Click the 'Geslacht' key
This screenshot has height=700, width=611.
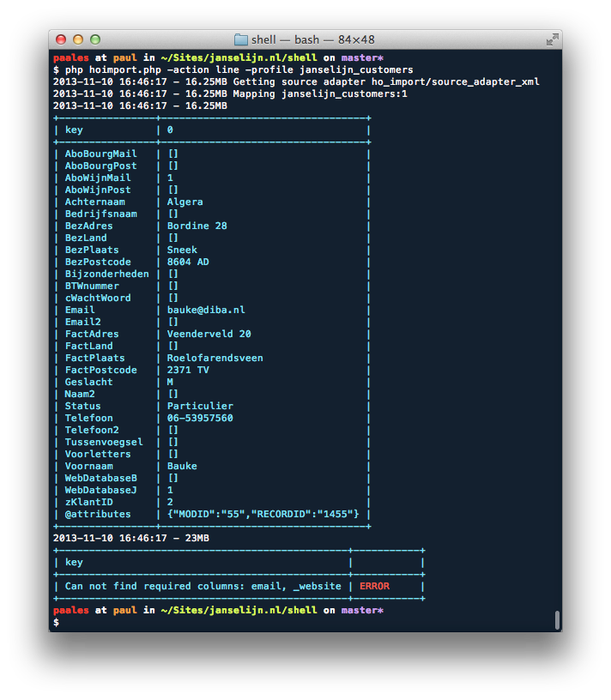pyautogui.click(x=89, y=382)
